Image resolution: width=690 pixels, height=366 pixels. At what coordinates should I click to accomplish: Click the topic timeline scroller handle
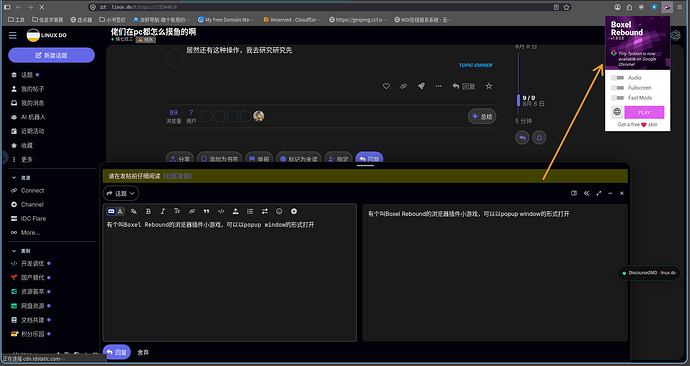(x=518, y=100)
